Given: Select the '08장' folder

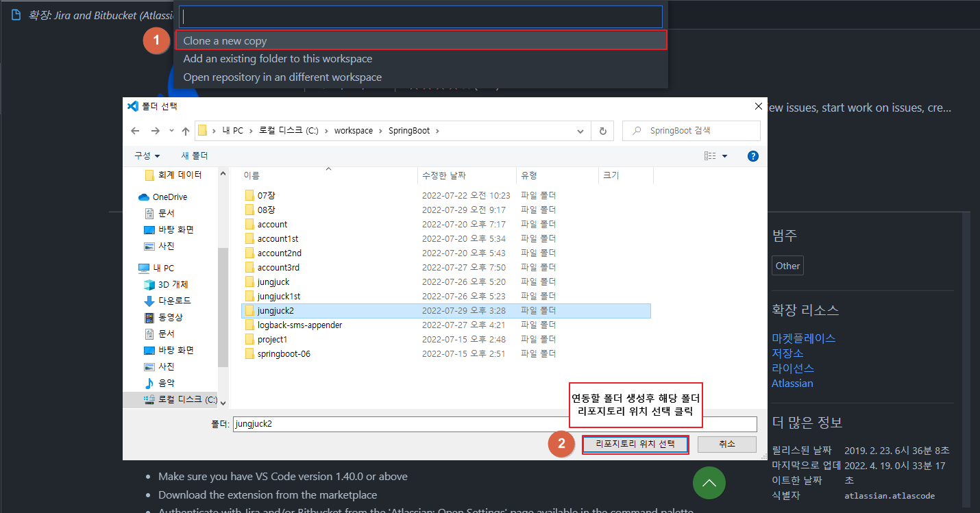Looking at the screenshot, I should point(266,210).
